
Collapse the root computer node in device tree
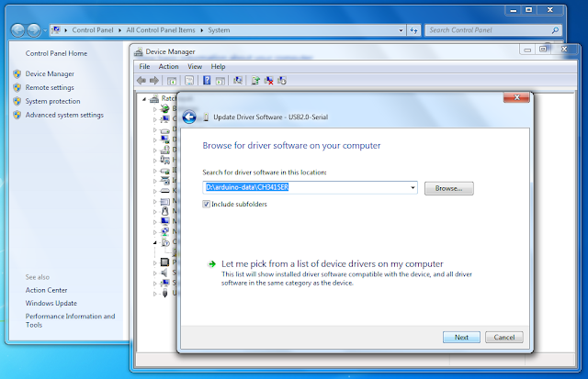[144, 99]
